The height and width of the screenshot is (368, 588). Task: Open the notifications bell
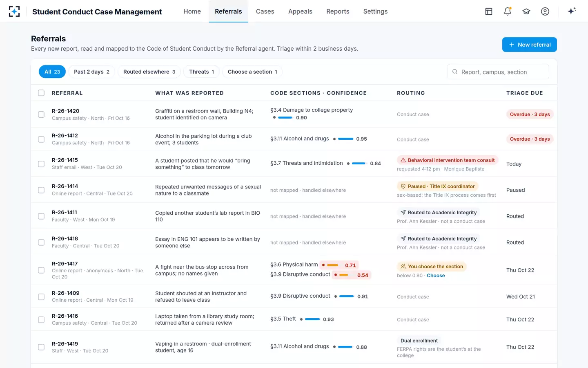coord(508,11)
